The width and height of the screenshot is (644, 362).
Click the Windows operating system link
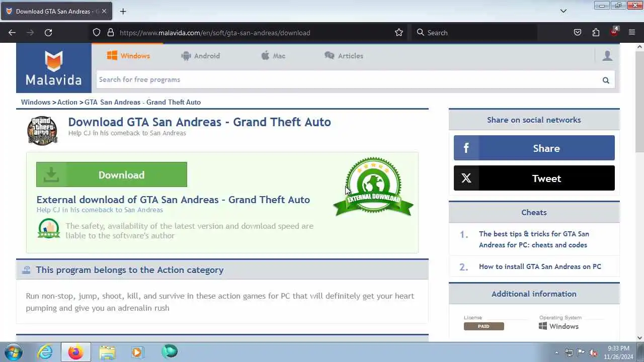559,326
